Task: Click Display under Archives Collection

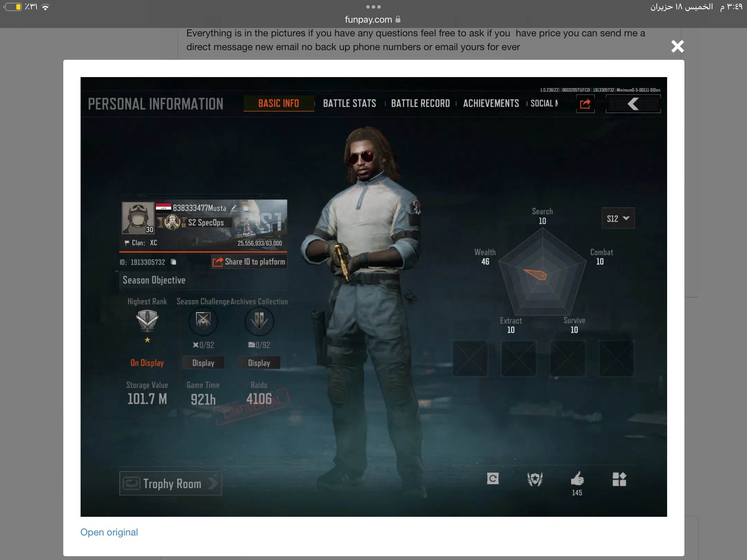Action: [x=259, y=363]
